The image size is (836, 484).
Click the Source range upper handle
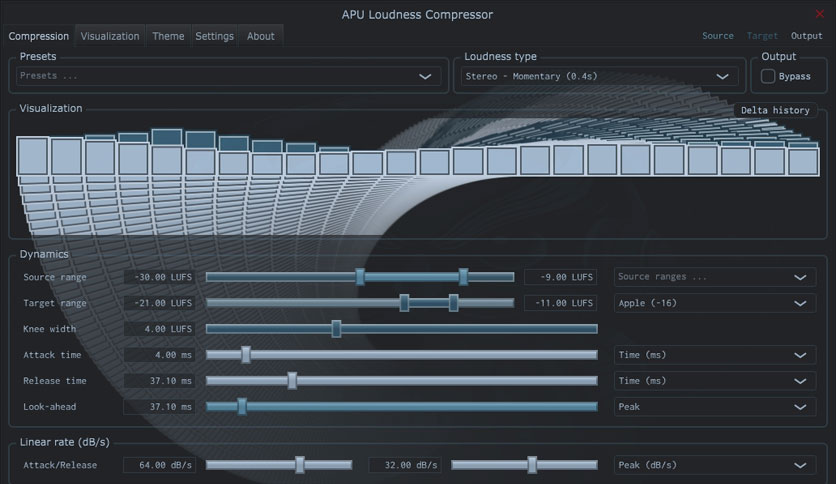463,277
